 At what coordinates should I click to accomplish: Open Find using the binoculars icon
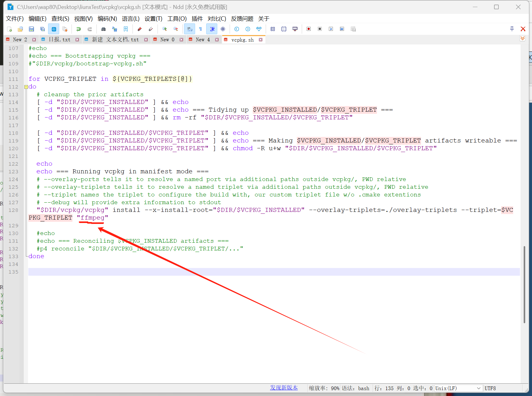point(104,29)
